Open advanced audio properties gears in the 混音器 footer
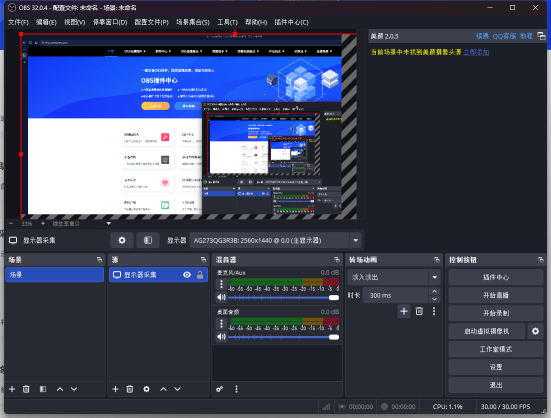The image size is (551, 418). (x=220, y=389)
